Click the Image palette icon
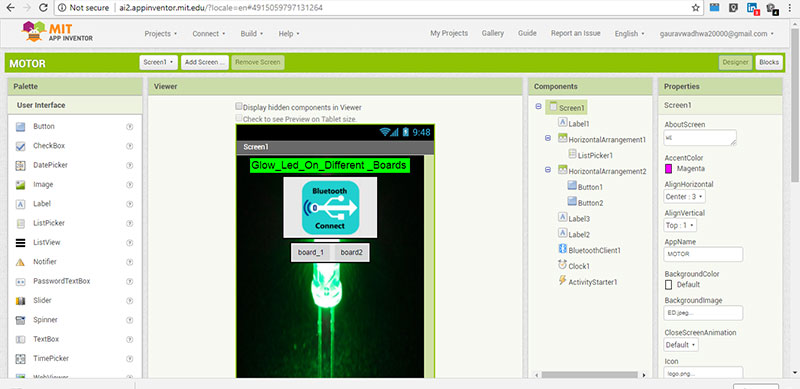The width and height of the screenshot is (800, 389). (x=20, y=185)
